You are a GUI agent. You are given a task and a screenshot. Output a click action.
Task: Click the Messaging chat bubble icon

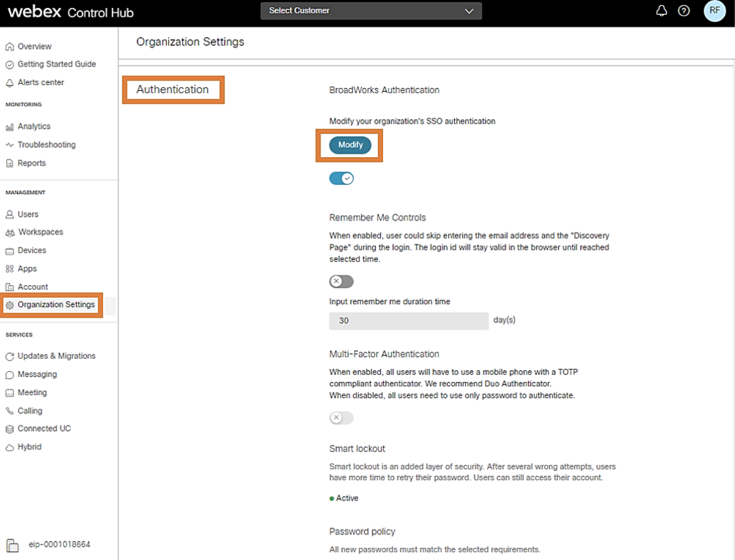[x=10, y=375]
